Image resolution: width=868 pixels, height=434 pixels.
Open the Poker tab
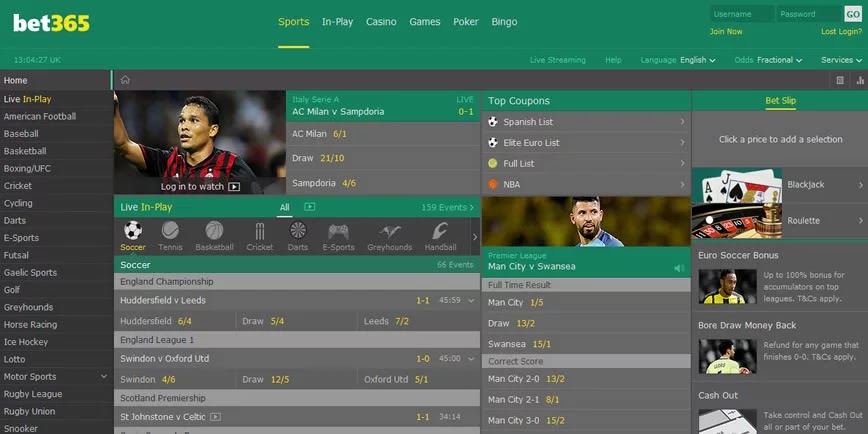466,22
